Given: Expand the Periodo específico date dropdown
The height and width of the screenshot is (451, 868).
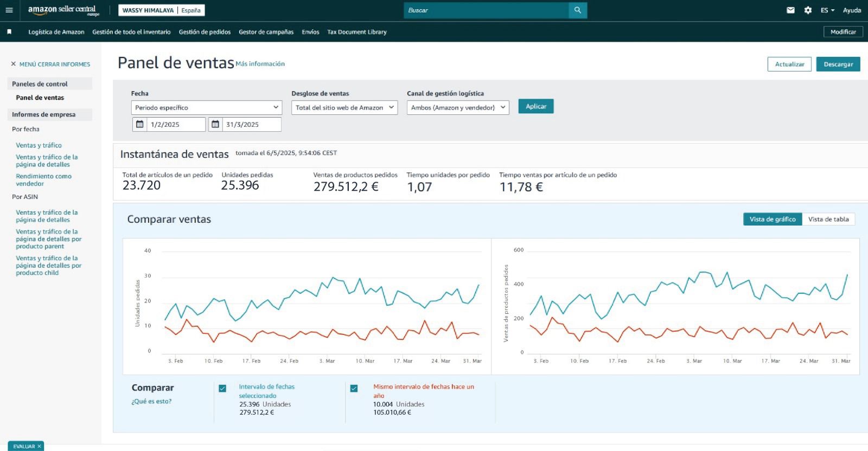Looking at the screenshot, I should [x=206, y=107].
